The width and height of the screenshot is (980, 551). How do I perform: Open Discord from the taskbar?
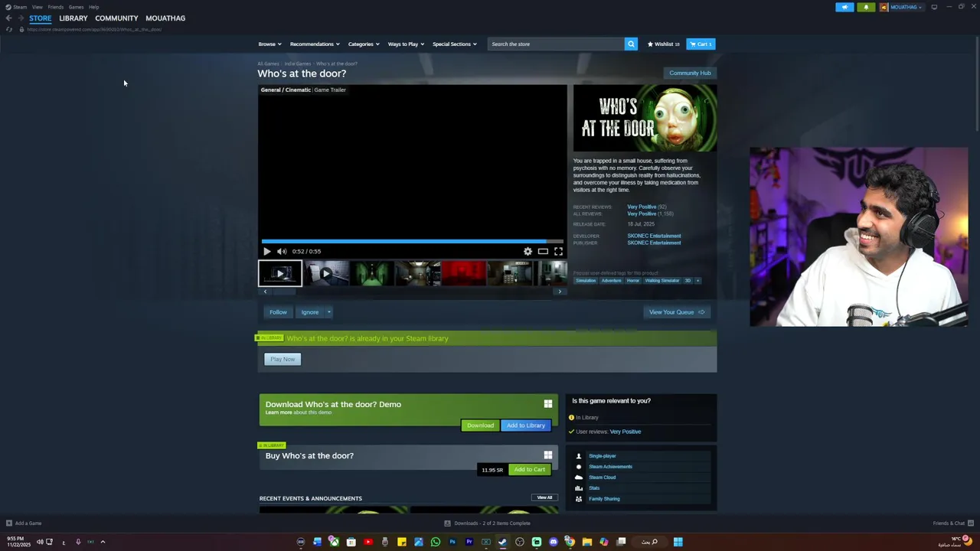click(x=554, y=542)
